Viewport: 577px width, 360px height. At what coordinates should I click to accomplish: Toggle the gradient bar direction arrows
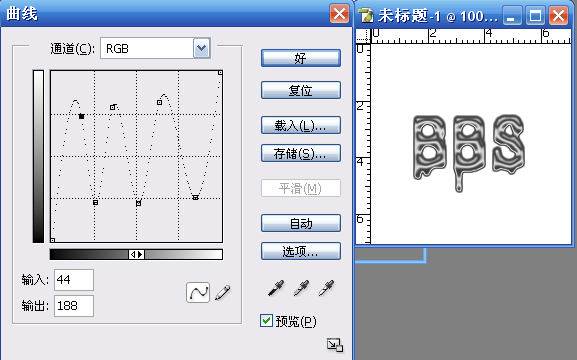[x=136, y=254]
